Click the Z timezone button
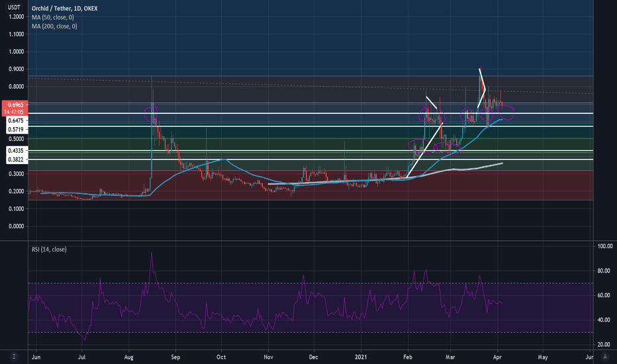 pos(14,357)
